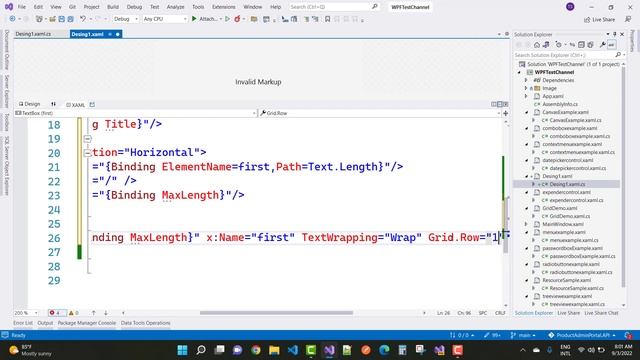This screenshot has width=640, height=360.
Task: Expand the Image folder node
Action: (526, 88)
